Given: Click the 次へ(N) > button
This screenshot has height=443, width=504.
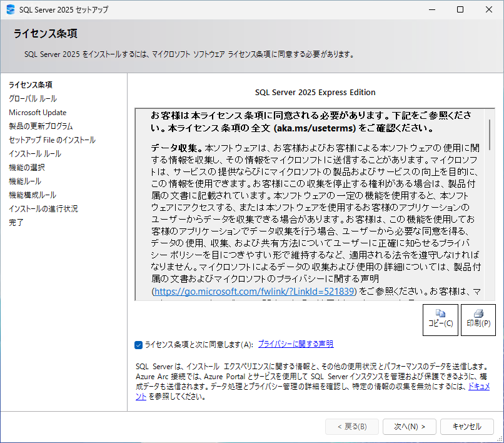Looking at the screenshot, I should tap(410, 427).
